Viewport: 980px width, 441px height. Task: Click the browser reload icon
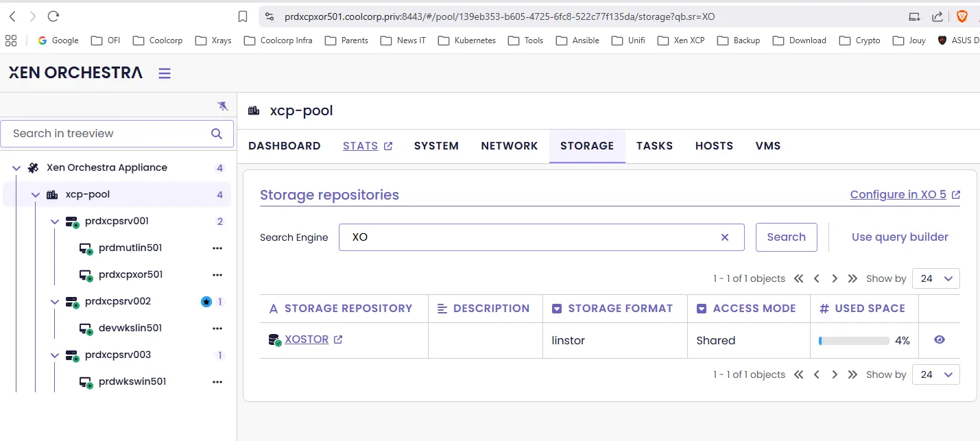point(53,16)
